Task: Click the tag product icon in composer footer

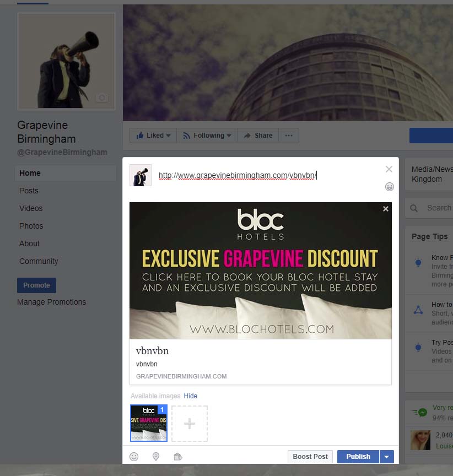Action: 177,456
